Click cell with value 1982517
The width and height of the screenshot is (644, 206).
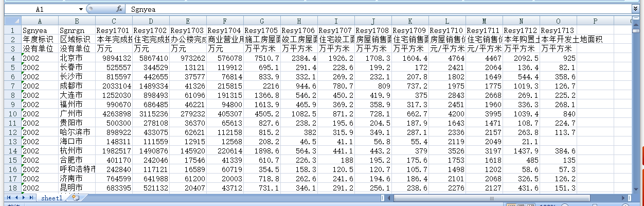click(114, 151)
